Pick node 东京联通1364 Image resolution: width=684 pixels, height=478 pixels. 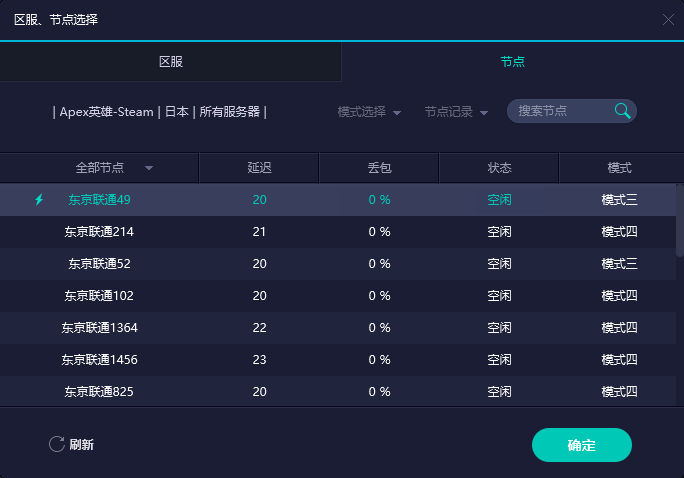click(338, 328)
